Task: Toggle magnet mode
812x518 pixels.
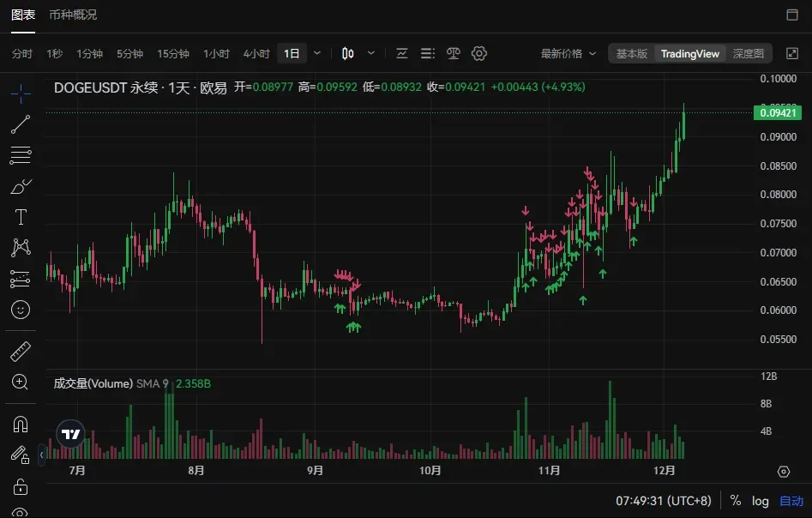Action: (x=21, y=425)
